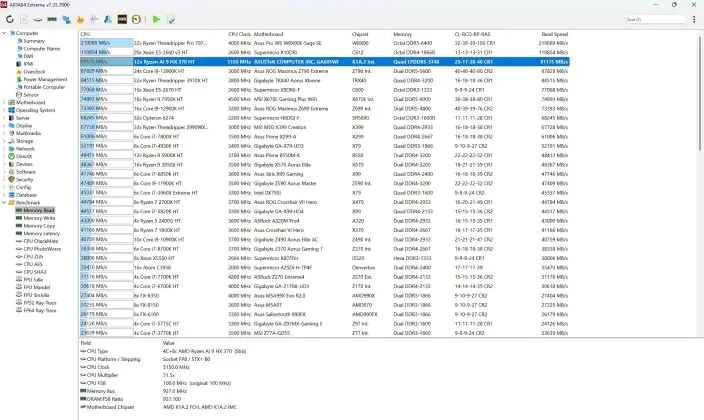Open the Report toolbar icon

click(x=24, y=19)
